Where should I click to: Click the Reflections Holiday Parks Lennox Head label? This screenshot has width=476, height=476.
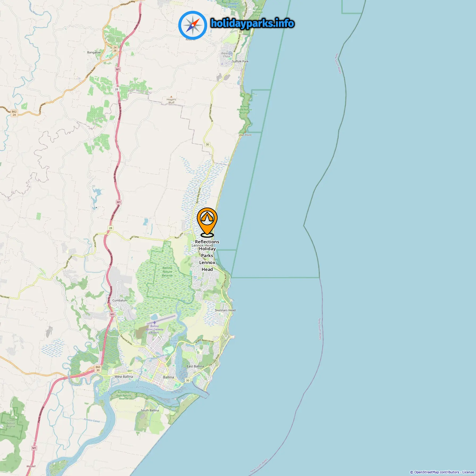pos(207,255)
